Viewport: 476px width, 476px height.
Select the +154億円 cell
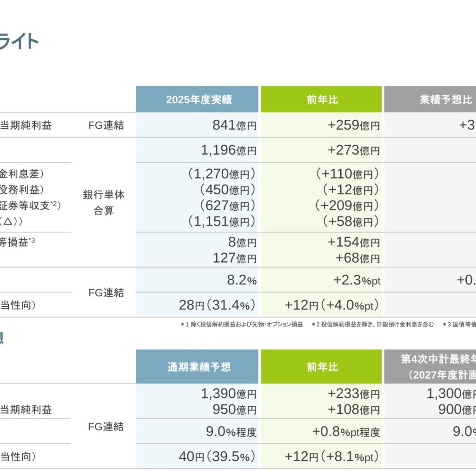[x=354, y=242]
